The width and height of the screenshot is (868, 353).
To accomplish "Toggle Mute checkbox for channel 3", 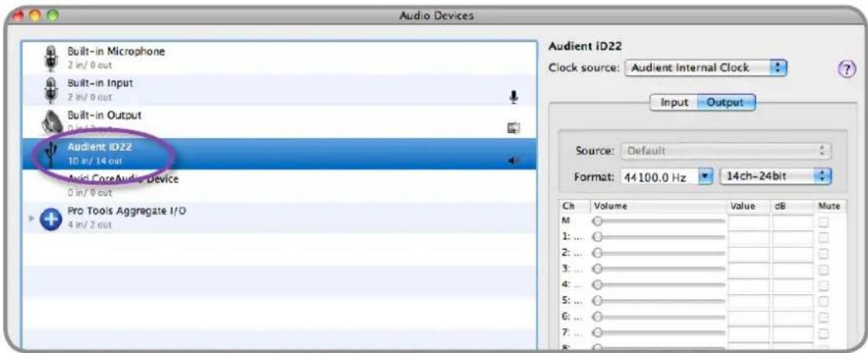I will click(x=825, y=269).
